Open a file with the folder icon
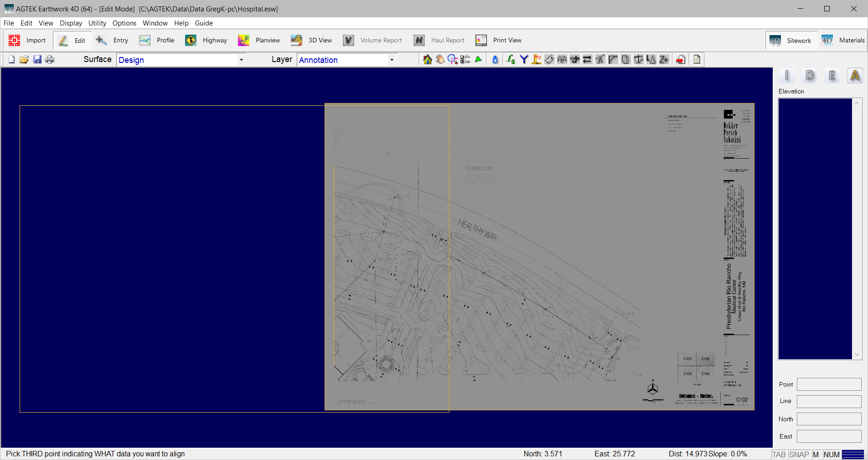 point(24,60)
